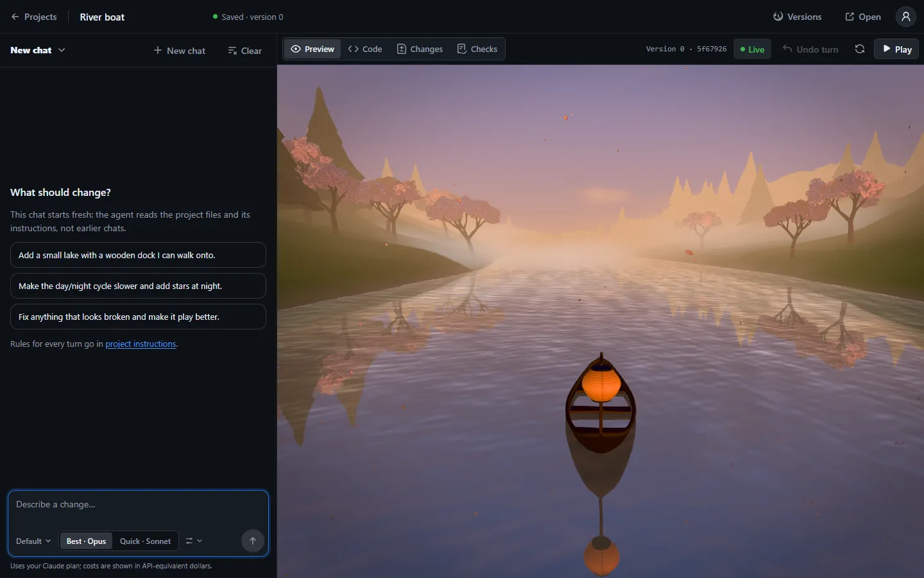
Task: Go back to Projects
Action: coord(34,17)
